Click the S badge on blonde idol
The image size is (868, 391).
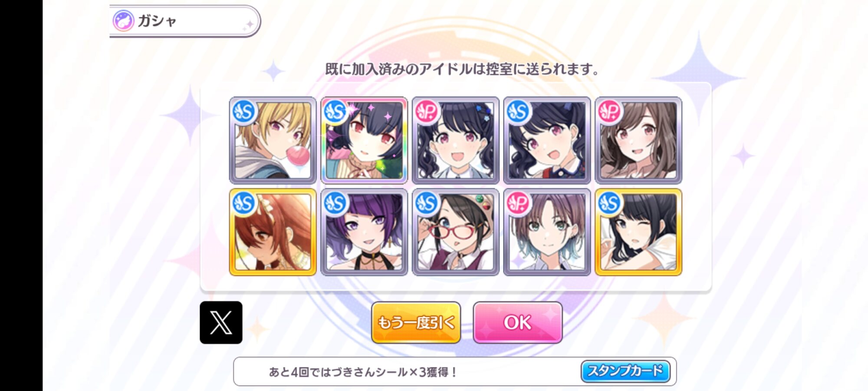[244, 112]
